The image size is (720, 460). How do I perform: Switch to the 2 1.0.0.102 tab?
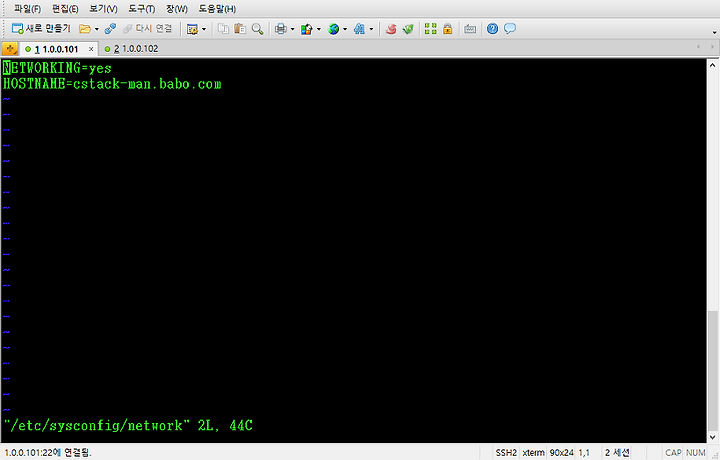pos(131,49)
